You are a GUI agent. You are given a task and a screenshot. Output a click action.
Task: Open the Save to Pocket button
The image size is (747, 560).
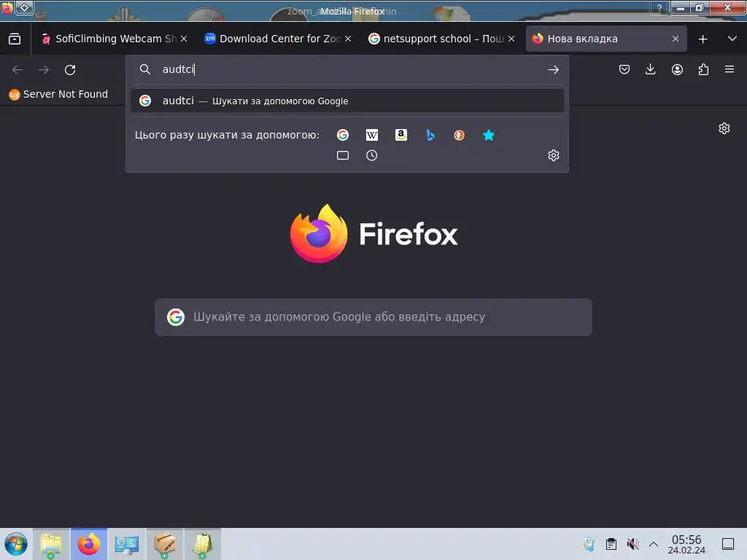click(624, 69)
